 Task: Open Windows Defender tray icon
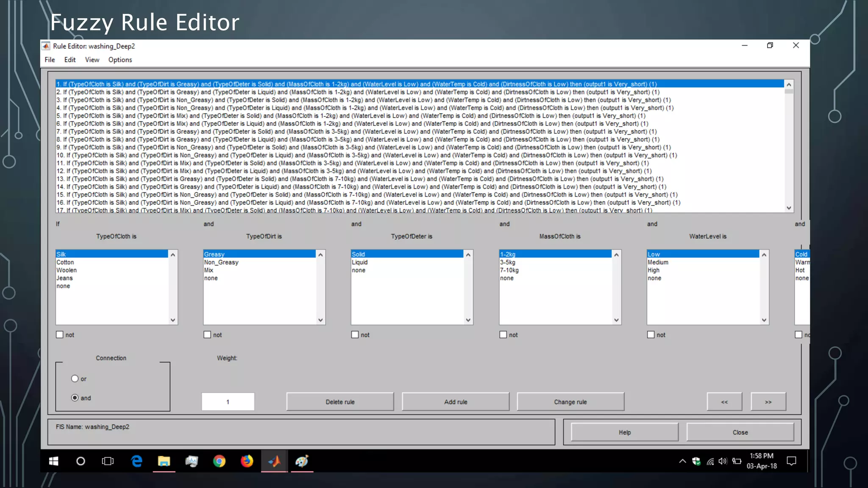(696, 461)
